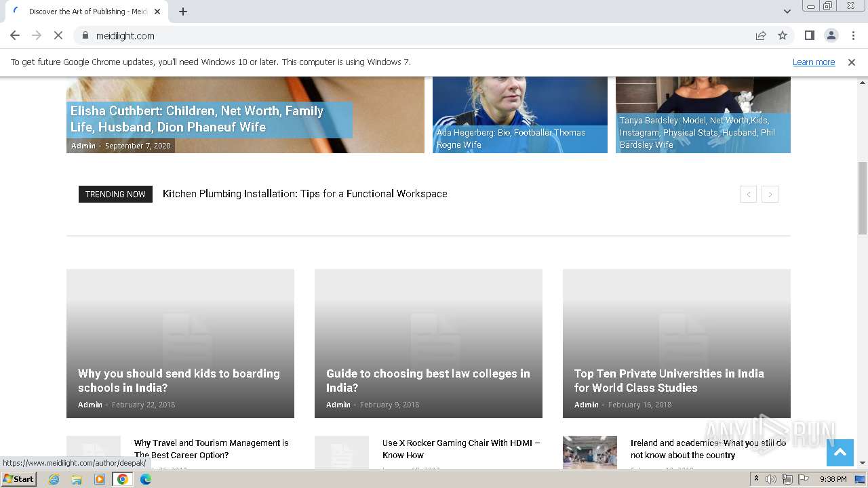Open Windows Media Player from taskbar
Screen dimensions: 868x488
coord(100,479)
